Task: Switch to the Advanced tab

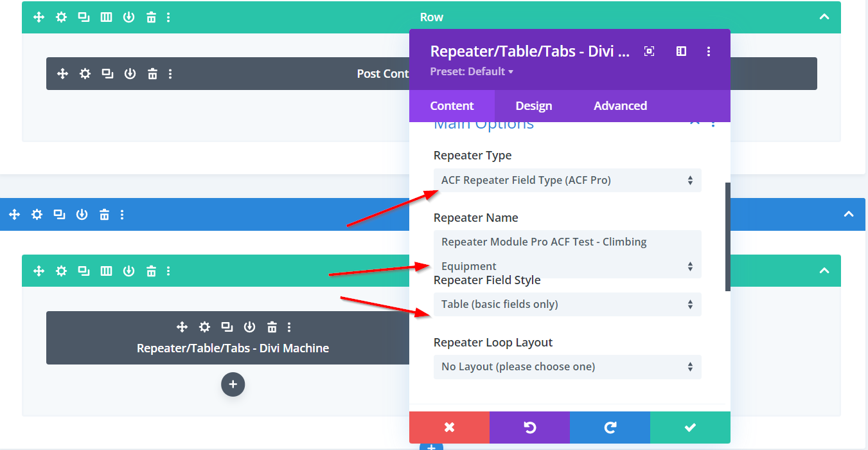Action: click(x=620, y=106)
